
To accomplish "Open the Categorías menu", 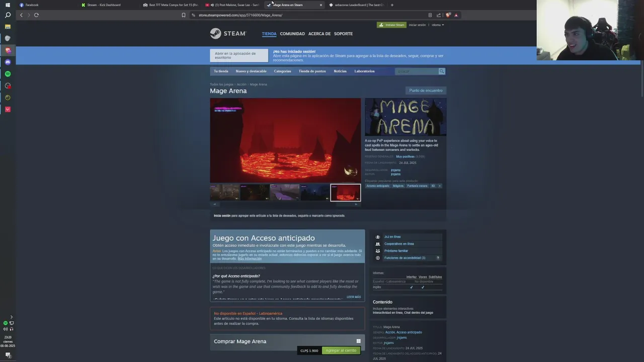I will [282, 71].
